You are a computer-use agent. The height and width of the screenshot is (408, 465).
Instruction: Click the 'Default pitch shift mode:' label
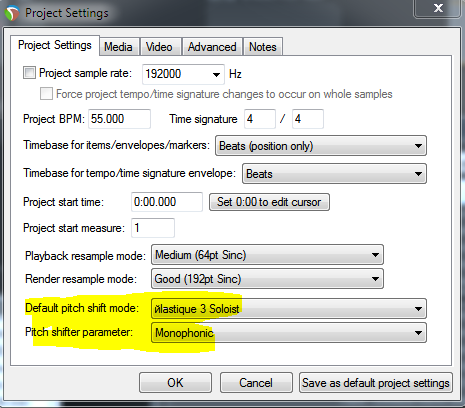click(x=82, y=308)
